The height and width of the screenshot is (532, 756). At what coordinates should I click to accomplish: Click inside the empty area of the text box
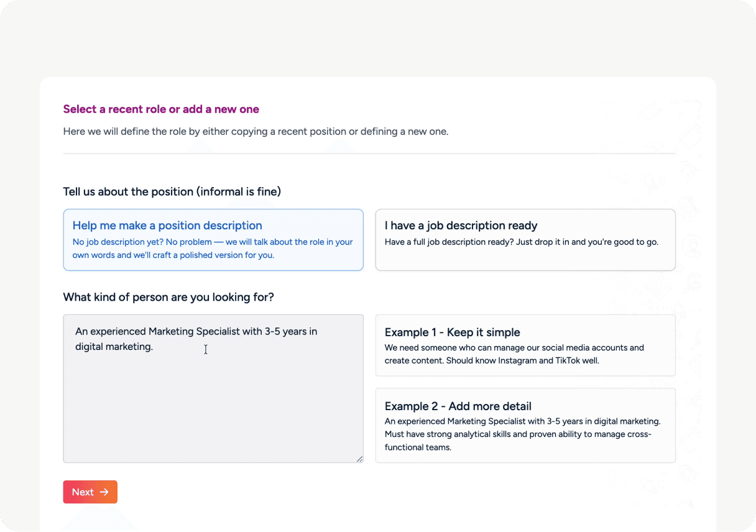tap(213, 410)
